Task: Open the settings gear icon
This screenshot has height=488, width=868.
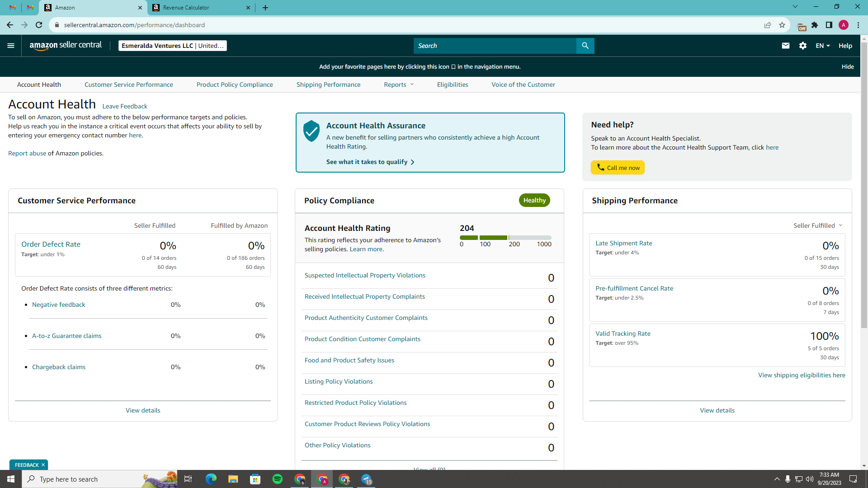Action: click(x=803, y=46)
